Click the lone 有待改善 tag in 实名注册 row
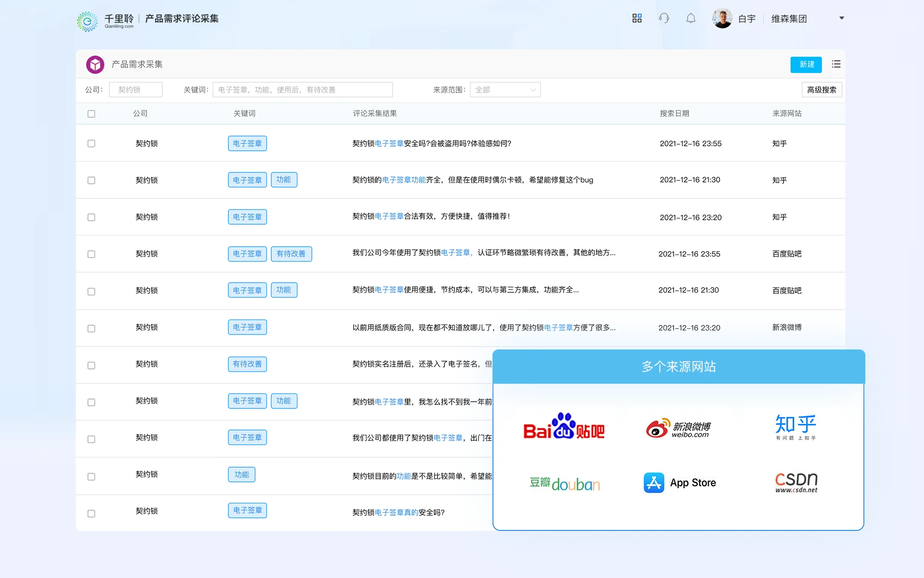The image size is (924, 578). 247,364
